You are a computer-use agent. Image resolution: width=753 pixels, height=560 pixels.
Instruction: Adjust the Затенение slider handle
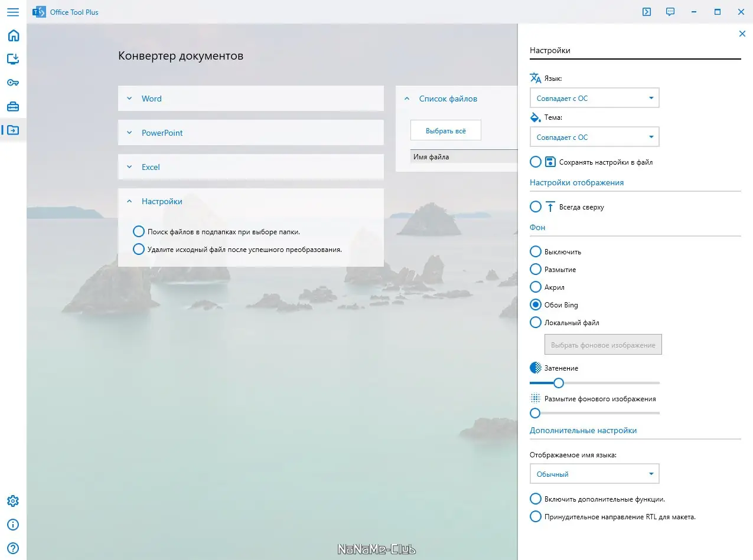558,383
